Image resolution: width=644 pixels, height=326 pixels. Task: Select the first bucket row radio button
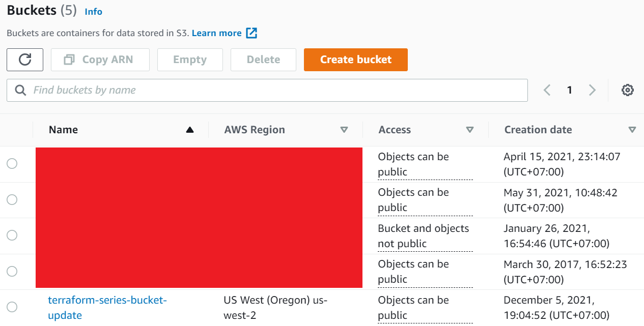coord(12,164)
